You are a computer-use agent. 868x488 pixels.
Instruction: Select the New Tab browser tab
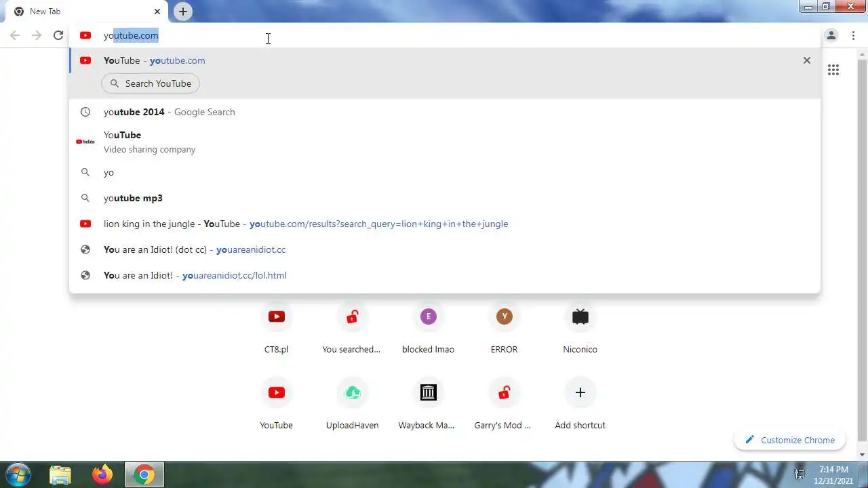coord(87,12)
